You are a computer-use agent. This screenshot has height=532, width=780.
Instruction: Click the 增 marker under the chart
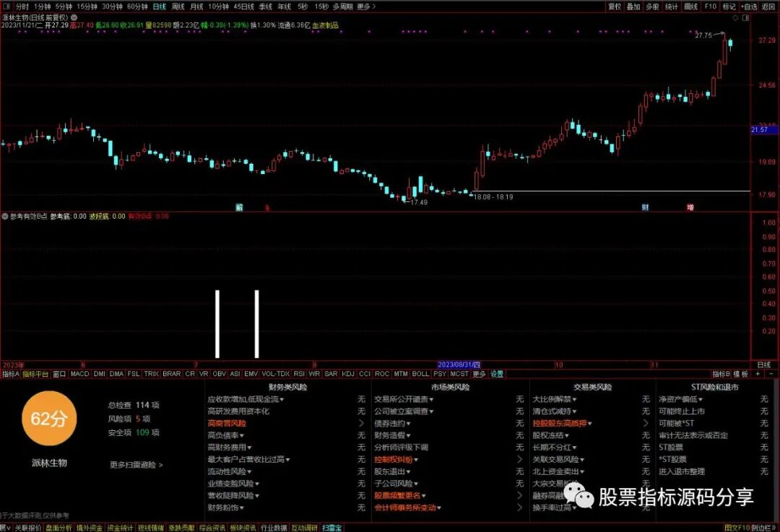[690, 207]
